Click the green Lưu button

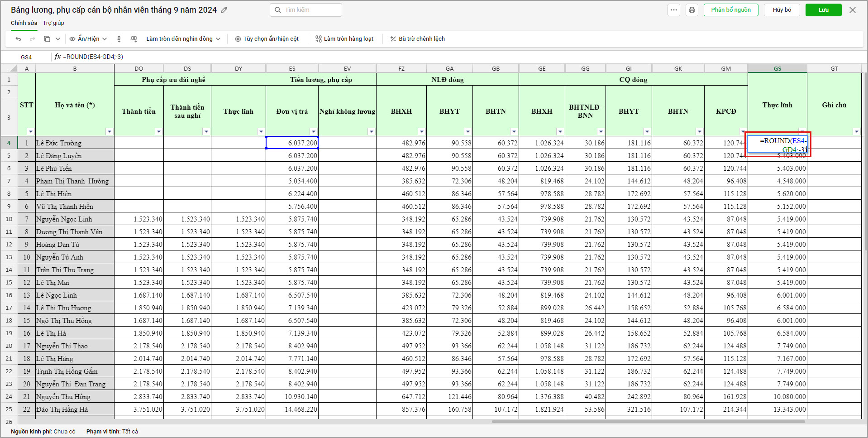coord(823,10)
